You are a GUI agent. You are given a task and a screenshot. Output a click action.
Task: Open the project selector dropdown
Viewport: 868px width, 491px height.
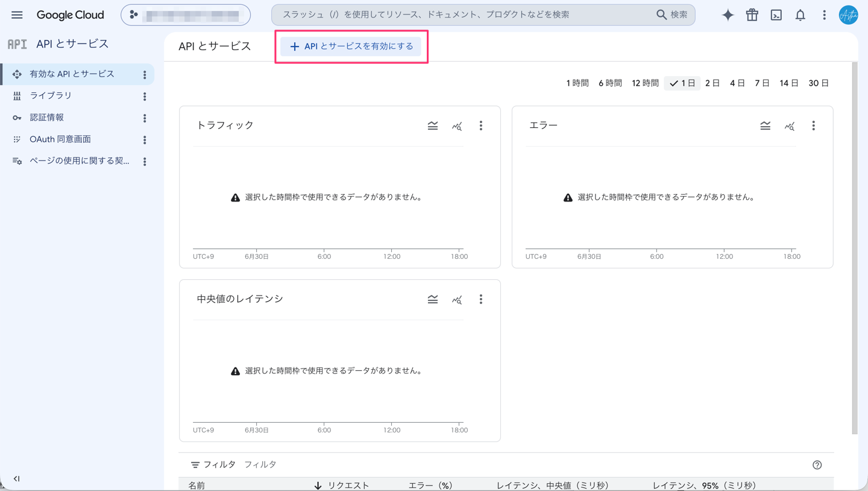pyautogui.click(x=186, y=15)
